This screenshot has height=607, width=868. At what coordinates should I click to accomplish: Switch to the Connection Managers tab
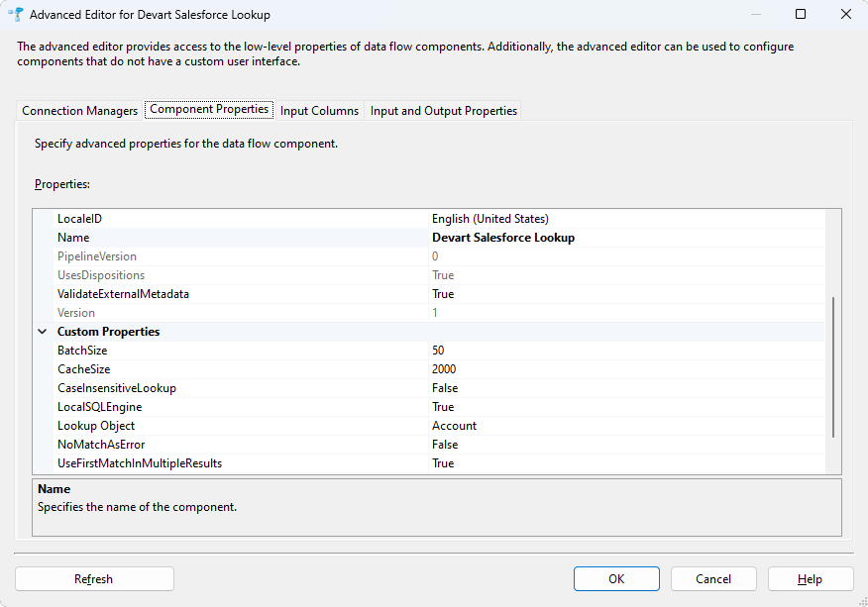(79, 111)
